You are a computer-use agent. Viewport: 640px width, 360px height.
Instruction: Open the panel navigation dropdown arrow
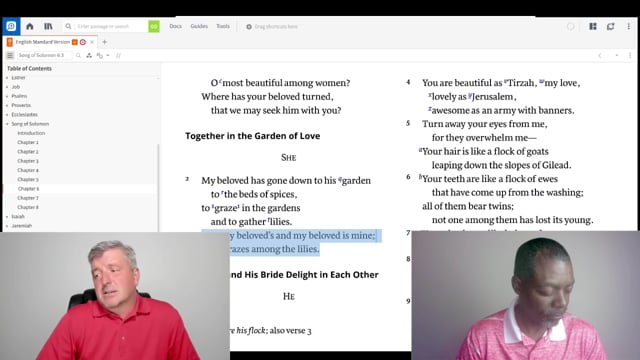tap(617, 56)
